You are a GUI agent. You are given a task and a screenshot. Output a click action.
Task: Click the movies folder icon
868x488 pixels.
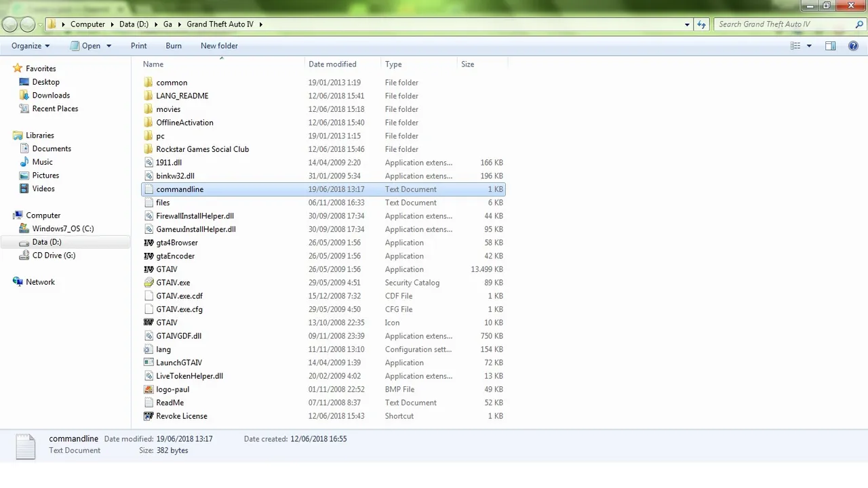[x=149, y=109]
